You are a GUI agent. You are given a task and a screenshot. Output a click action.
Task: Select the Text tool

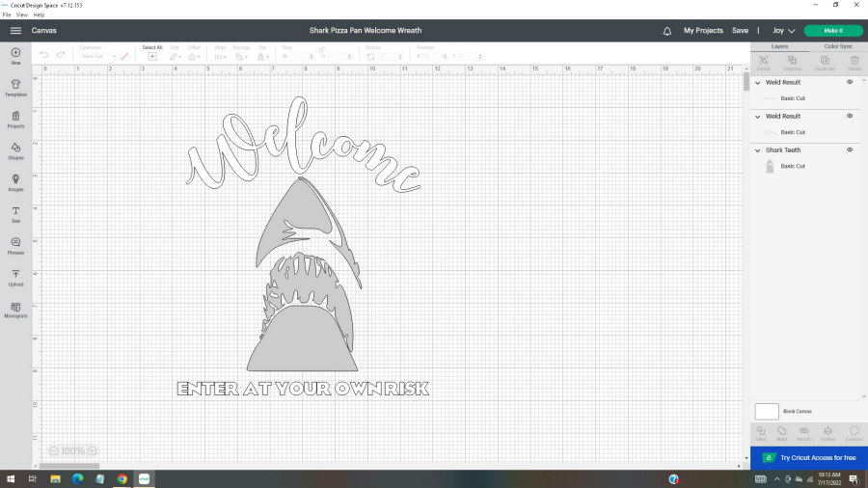pos(15,213)
